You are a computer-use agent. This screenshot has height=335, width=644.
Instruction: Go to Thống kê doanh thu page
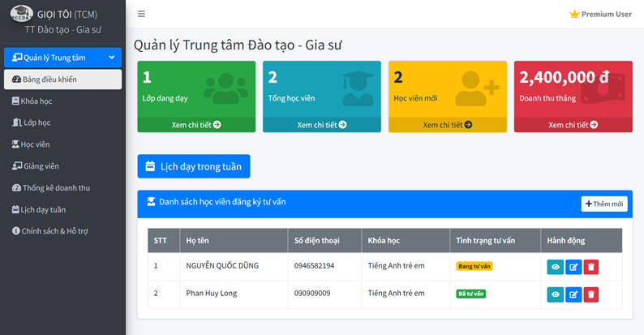[x=56, y=188]
